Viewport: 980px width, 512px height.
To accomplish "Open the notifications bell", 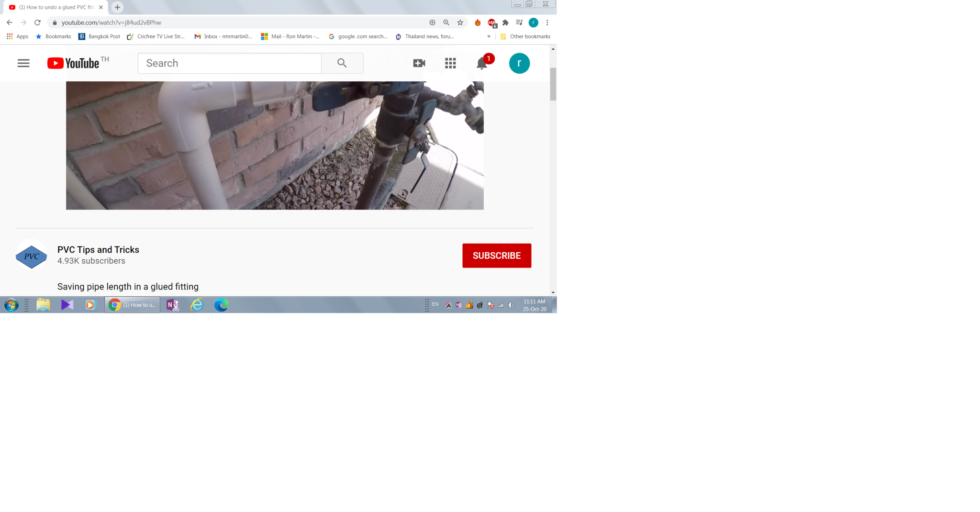I will tap(482, 64).
